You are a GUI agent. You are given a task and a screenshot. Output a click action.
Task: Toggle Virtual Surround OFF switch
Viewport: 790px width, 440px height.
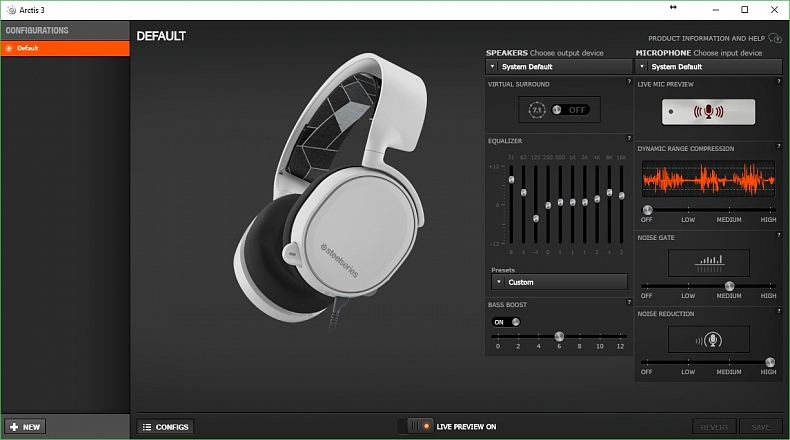pos(569,110)
